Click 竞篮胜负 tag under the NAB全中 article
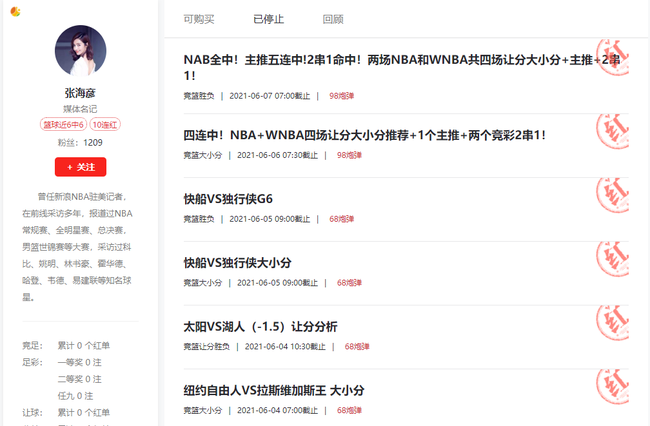This screenshot has width=650, height=426. coord(199,96)
